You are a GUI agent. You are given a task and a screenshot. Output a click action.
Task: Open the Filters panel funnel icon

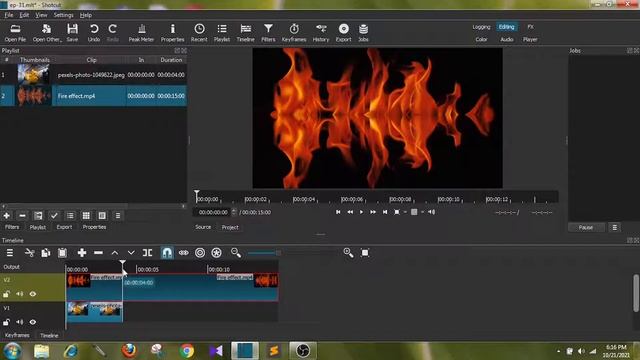[268, 33]
